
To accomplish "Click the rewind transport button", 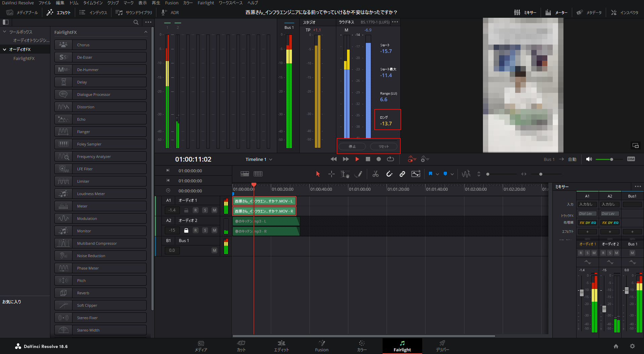I will tap(334, 159).
